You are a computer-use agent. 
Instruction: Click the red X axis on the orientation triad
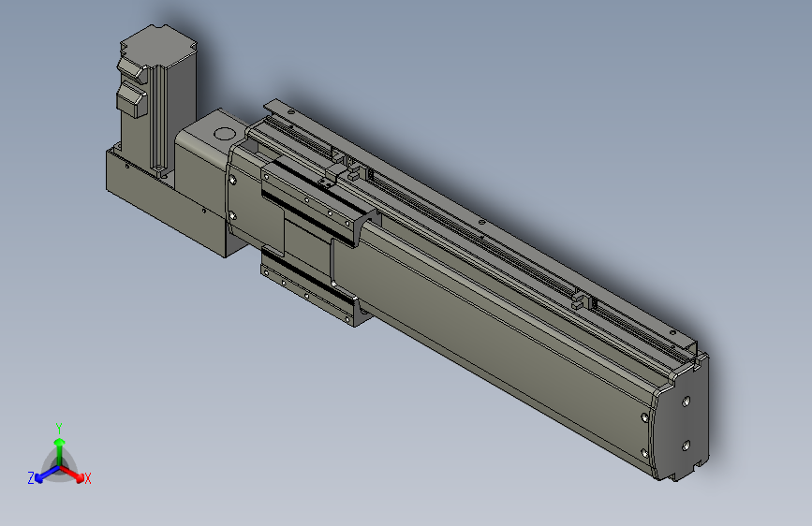[74, 475]
